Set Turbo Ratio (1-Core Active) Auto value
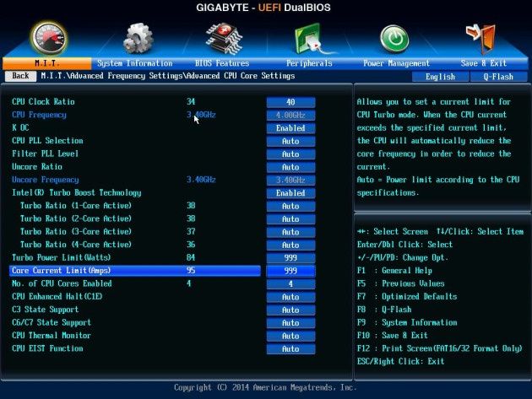The height and width of the screenshot is (399, 532). coord(290,206)
